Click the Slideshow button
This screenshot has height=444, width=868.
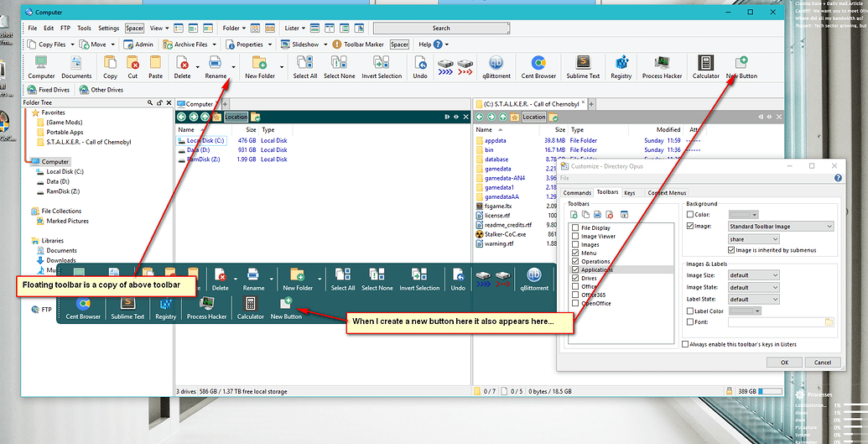tap(299, 44)
